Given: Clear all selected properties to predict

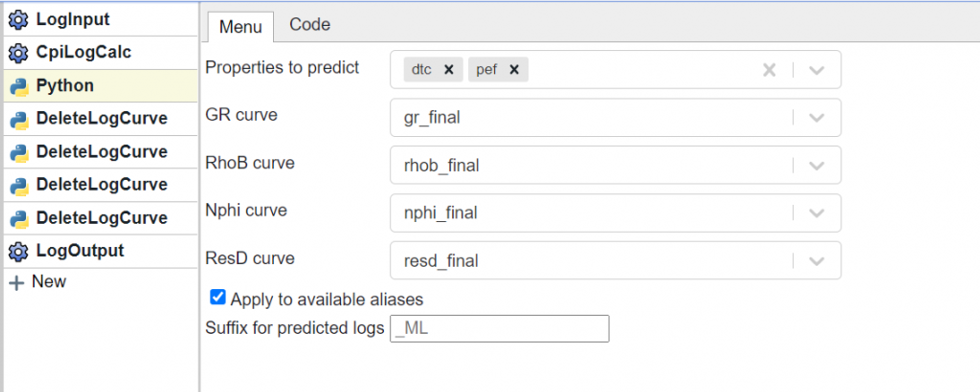Looking at the screenshot, I should point(769,70).
